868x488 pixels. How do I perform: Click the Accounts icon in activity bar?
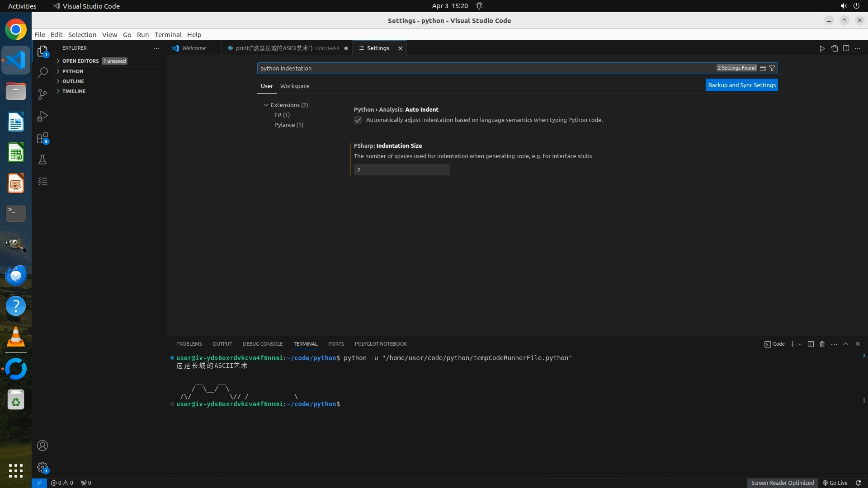[42, 446]
